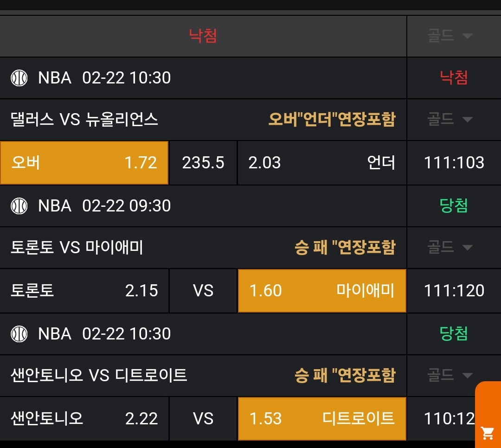The height and width of the screenshot is (448, 501).
Task: Expand the 골드 dropdown in top header
Action: (450, 36)
